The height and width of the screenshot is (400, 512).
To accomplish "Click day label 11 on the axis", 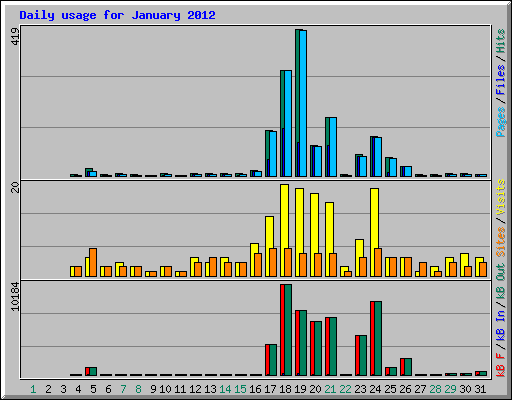I will coord(180,389).
